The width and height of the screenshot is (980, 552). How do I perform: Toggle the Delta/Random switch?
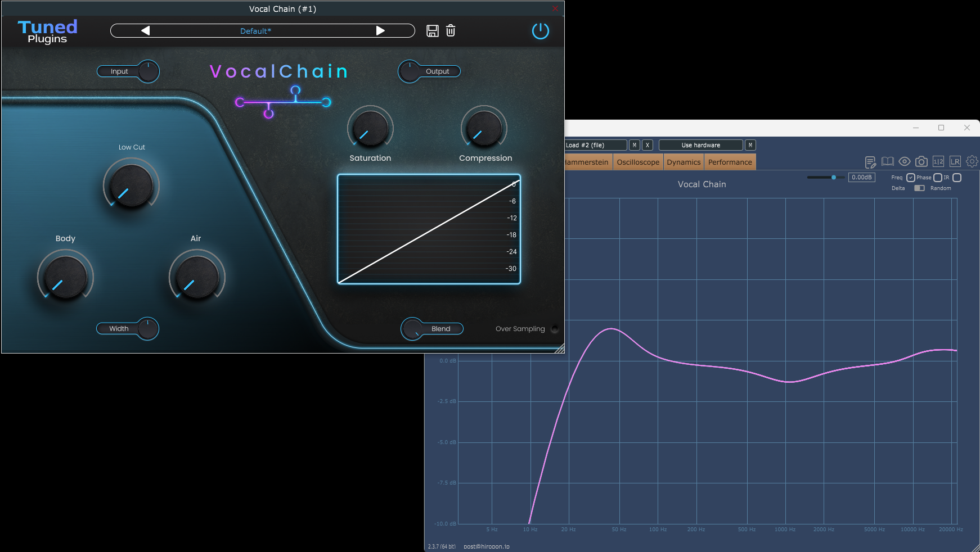coord(919,188)
